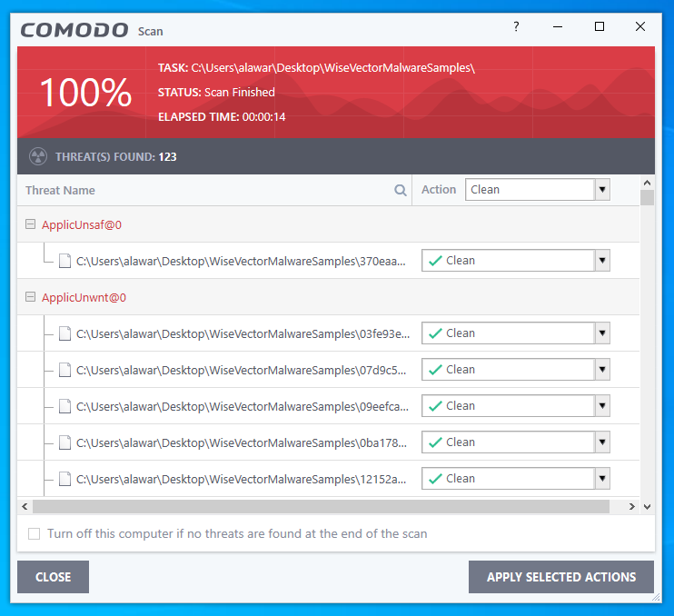This screenshot has width=674, height=616.
Task: Click file icon for 370eaa threat entry
Action: pos(64,261)
